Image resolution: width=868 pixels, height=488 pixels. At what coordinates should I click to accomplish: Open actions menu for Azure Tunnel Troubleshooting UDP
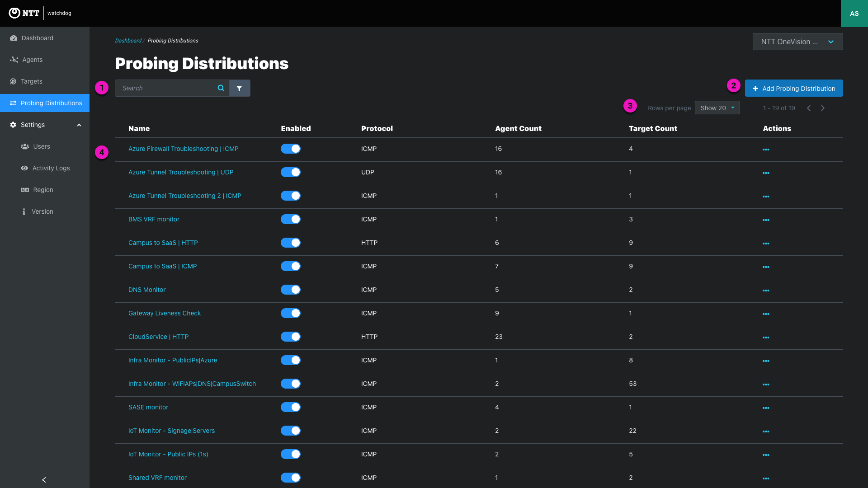(766, 173)
